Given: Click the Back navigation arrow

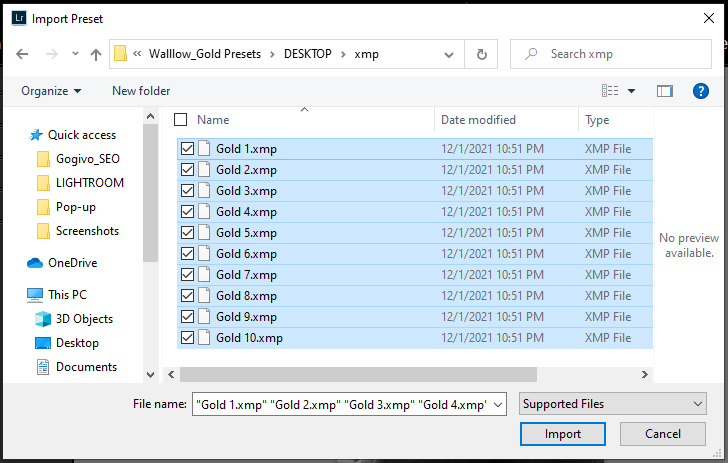Looking at the screenshot, I should tap(23, 54).
